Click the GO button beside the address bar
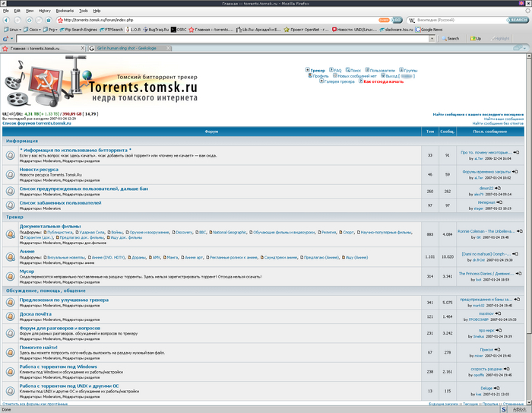This screenshot has height=413, width=532. click(396, 20)
